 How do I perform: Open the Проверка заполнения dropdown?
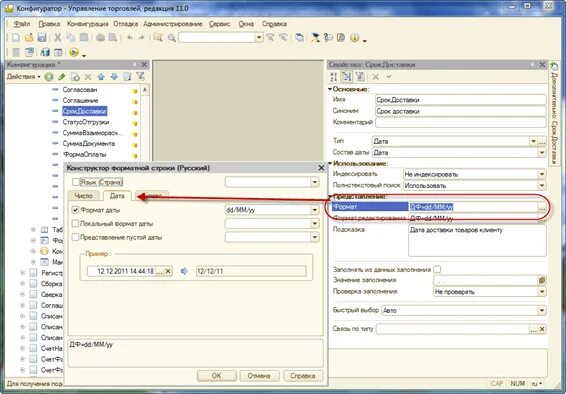[x=542, y=292]
